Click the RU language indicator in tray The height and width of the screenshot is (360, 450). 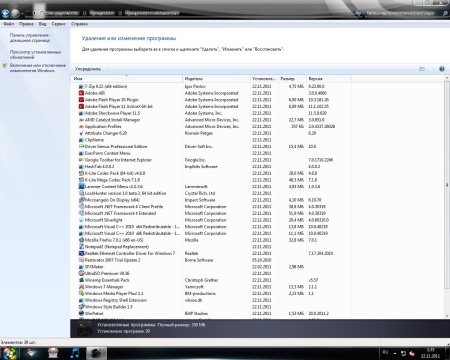pos(385,352)
